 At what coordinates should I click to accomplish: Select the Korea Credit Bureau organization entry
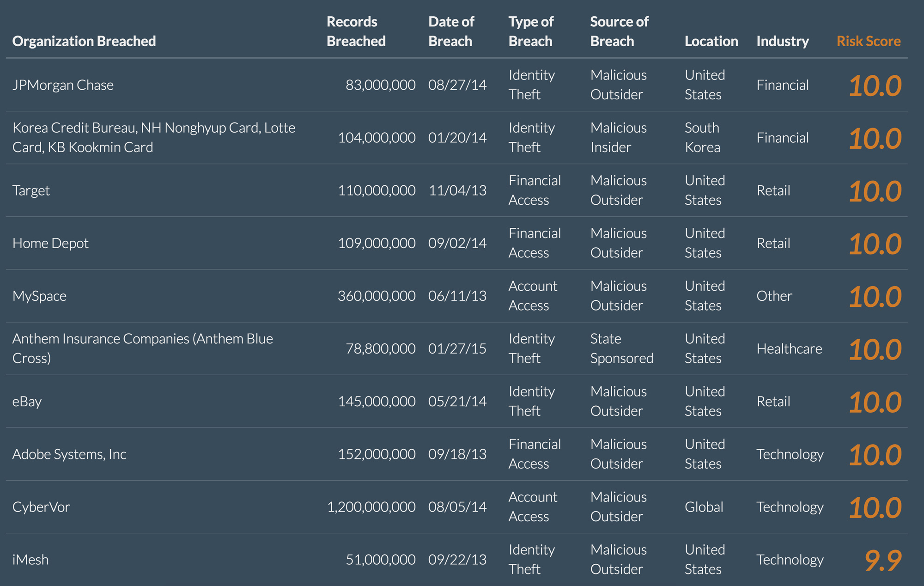pos(154,137)
